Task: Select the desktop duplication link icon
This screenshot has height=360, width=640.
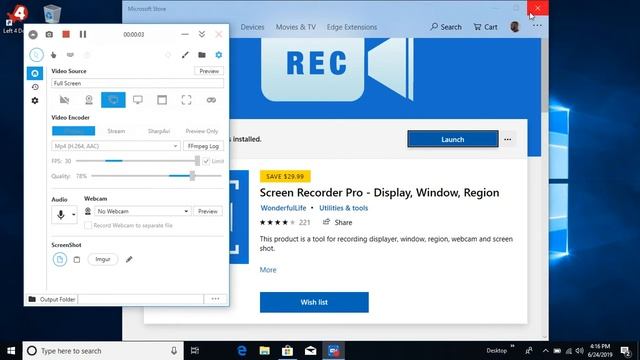Action: [211, 100]
